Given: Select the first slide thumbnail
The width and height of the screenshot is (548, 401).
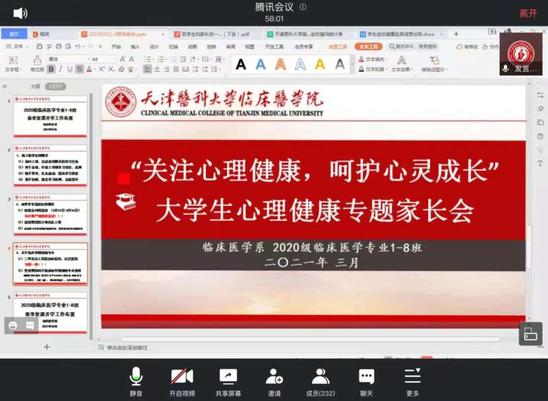Looking at the screenshot, I should [x=50, y=116].
